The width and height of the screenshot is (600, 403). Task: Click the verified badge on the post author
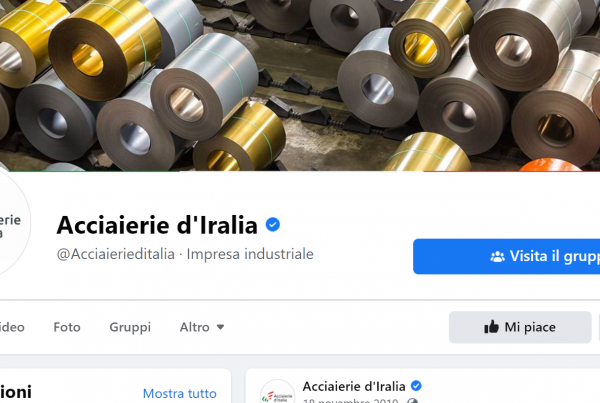(416, 386)
